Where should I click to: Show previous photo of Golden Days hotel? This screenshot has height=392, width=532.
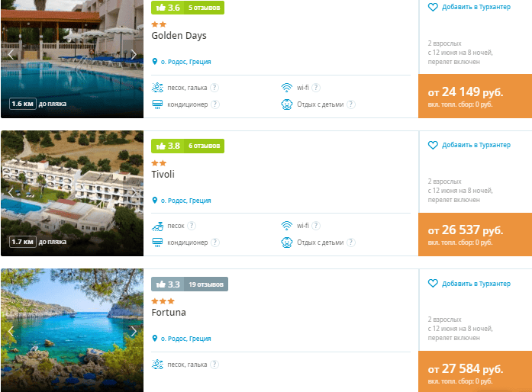pyautogui.click(x=11, y=54)
